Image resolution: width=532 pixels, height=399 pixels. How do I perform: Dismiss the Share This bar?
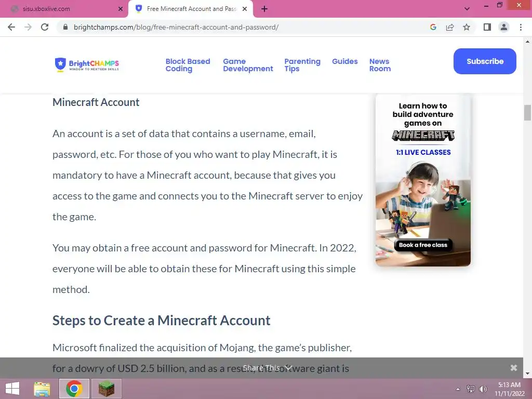(514, 368)
